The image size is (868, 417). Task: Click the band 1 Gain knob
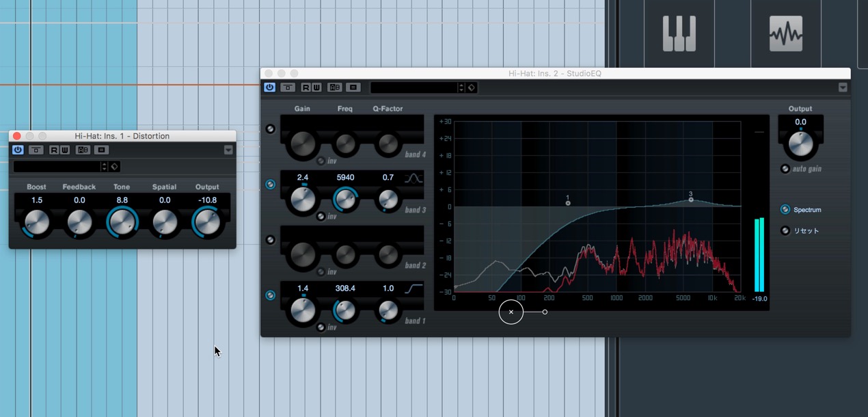[303, 310]
